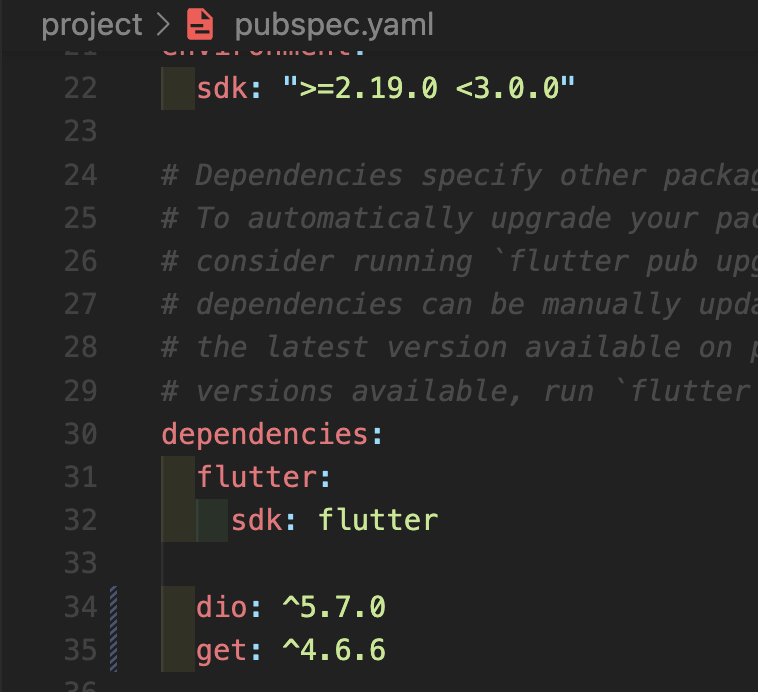Screen dimensions: 758x692
Task: Click the git change marker beside line 35
Action: tap(114, 650)
